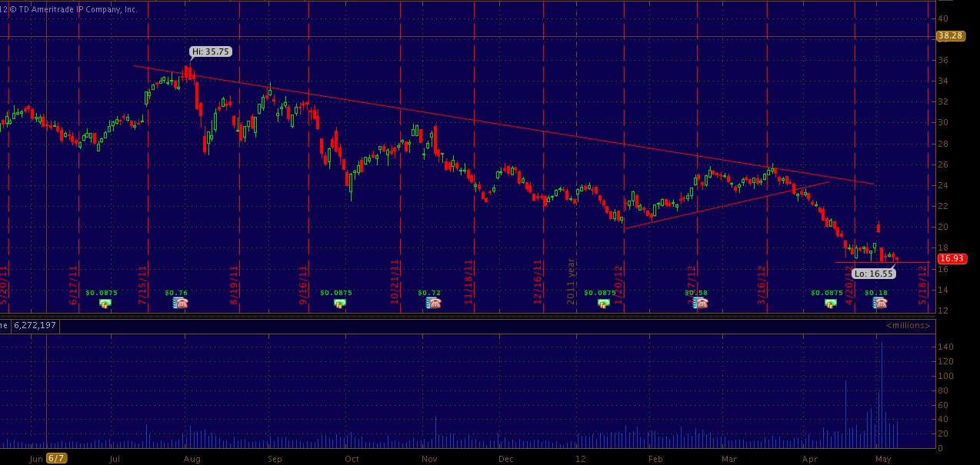Click the volume value 6,272,197
This screenshot has height=465, width=980.
point(35,326)
